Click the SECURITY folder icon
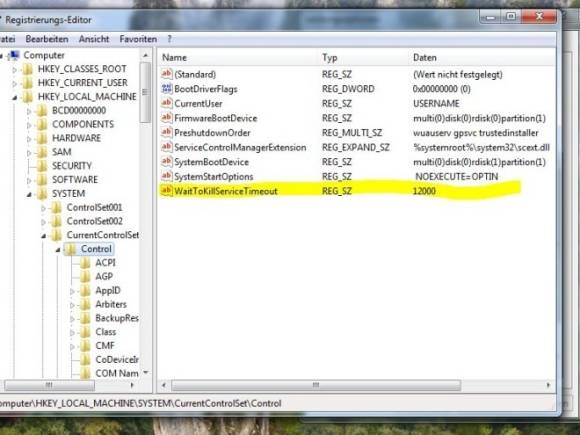 click(42, 166)
